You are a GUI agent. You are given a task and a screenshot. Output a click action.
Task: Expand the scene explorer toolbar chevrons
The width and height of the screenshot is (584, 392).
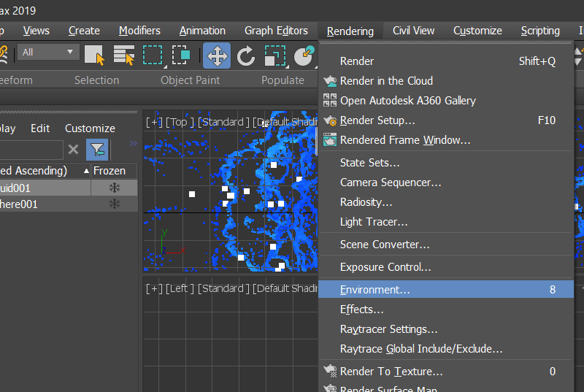[x=134, y=143]
